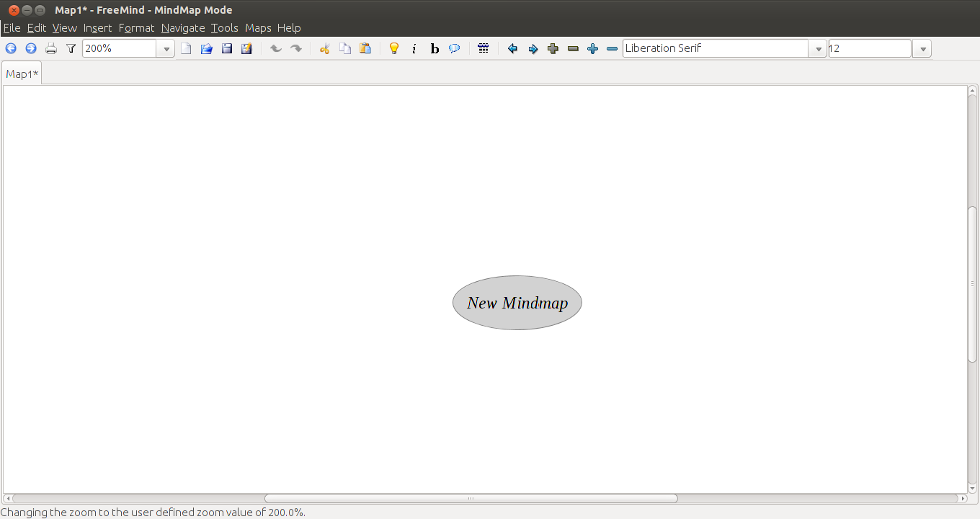
Task: Click the dark green plus icon
Action: click(x=553, y=48)
